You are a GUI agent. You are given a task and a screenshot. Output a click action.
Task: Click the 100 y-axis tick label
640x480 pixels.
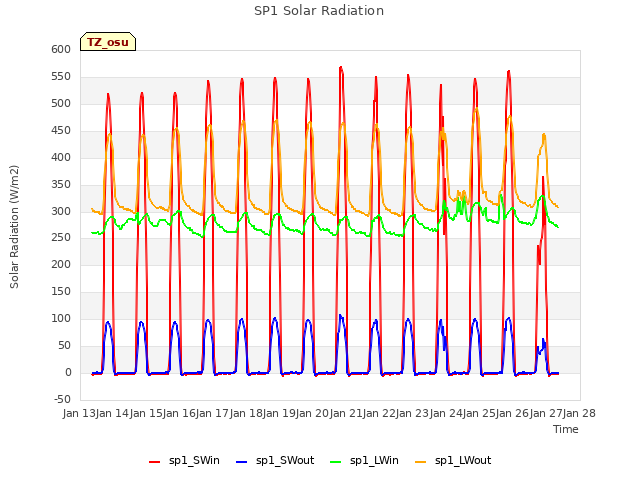61,318
